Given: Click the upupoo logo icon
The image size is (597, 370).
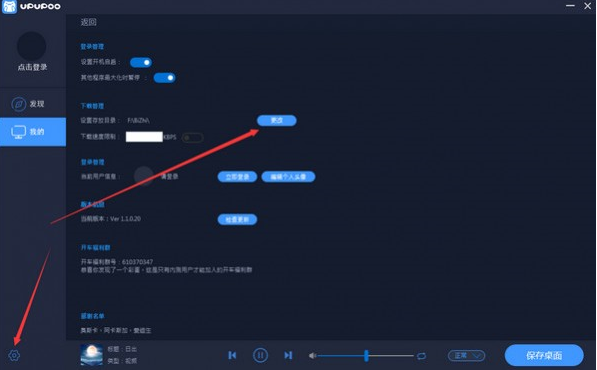Looking at the screenshot, I should point(9,6).
